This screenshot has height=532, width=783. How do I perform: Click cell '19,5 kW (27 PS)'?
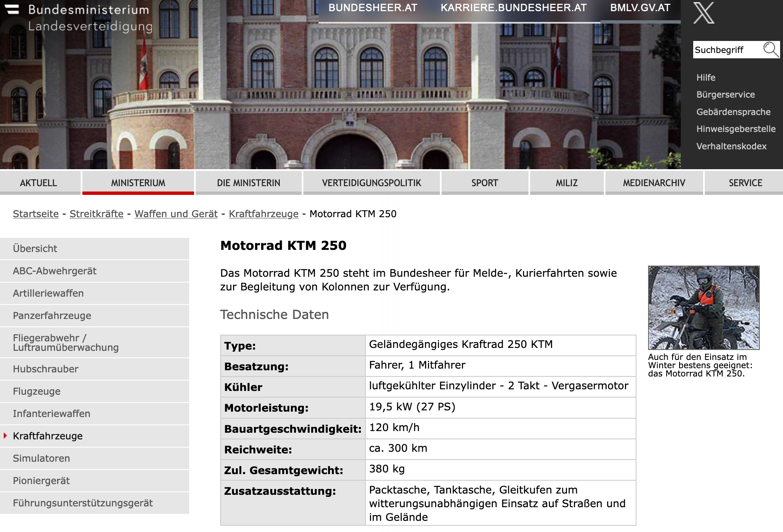(500, 408)
